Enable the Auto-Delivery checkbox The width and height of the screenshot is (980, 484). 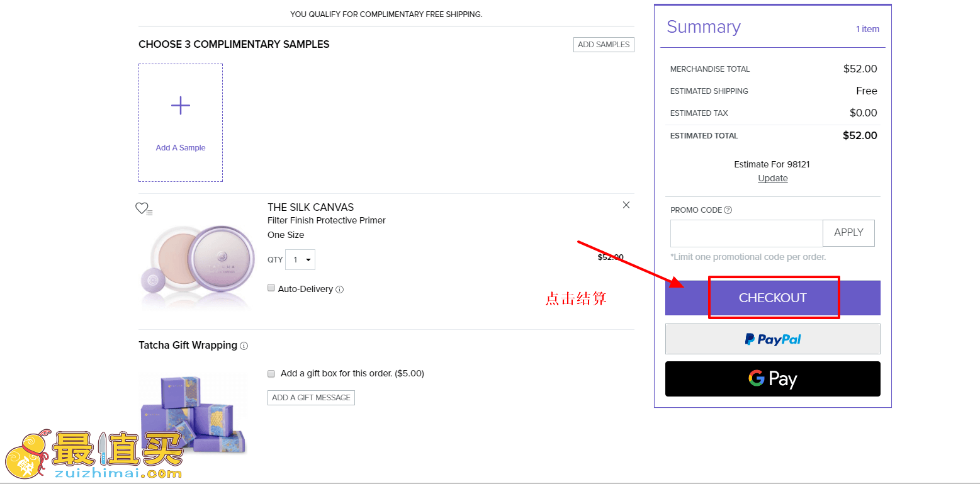pos(271,288)
